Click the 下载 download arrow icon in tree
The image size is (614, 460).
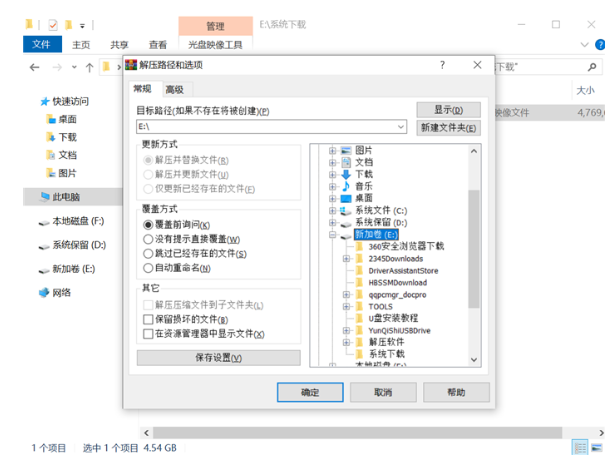point(347,174)
